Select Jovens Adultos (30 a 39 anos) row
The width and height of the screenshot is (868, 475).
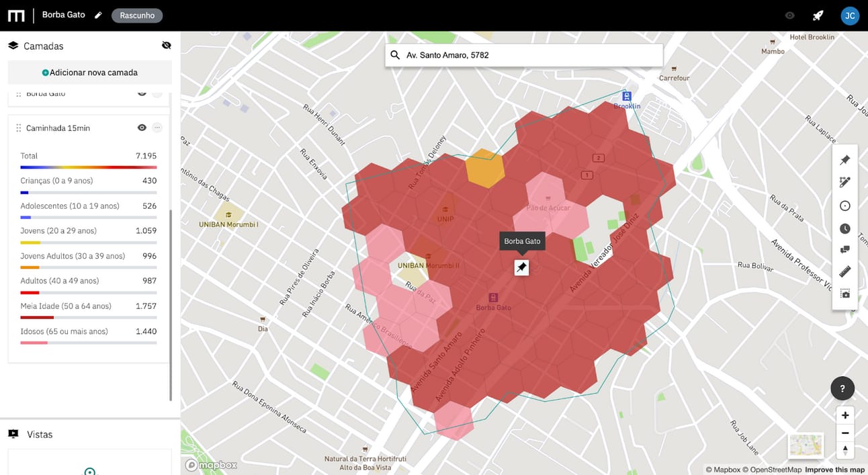coord(89,260)
